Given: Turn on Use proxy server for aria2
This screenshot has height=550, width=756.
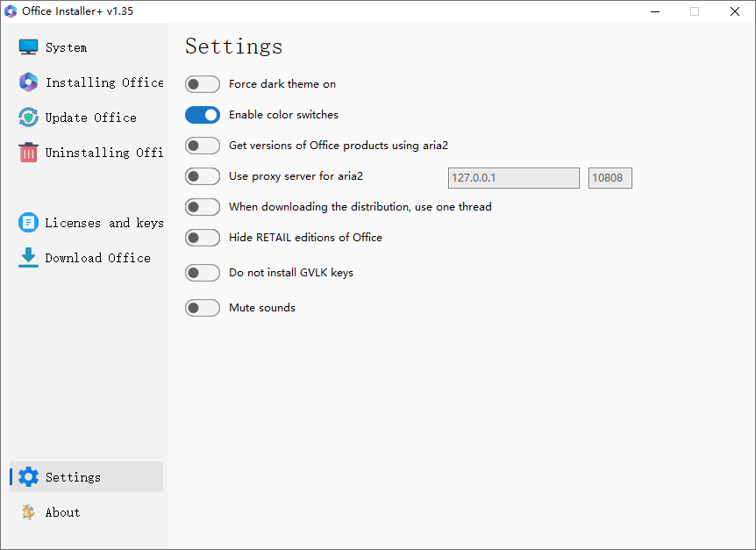Looking at the screenshot, I should point(203,176).
